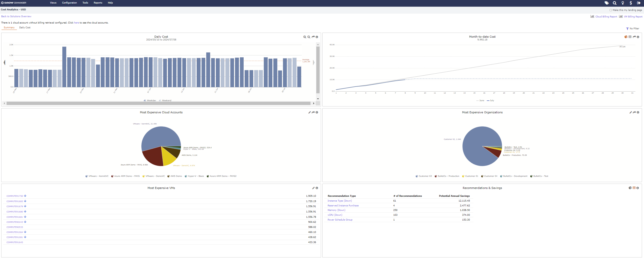Open the Reports menu
Image resolution: width=644 pixels, height=259 pixels.
[x=98, y=3]
